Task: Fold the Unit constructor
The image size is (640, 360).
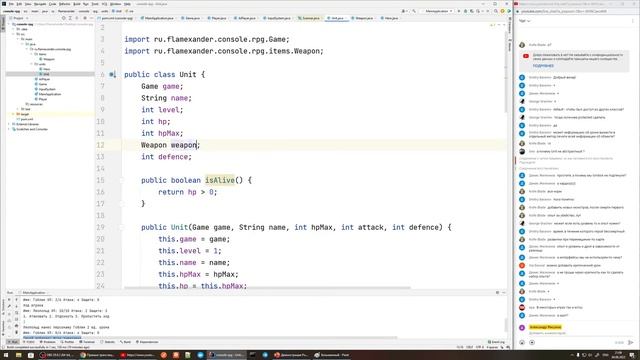Action: [122, 227]
